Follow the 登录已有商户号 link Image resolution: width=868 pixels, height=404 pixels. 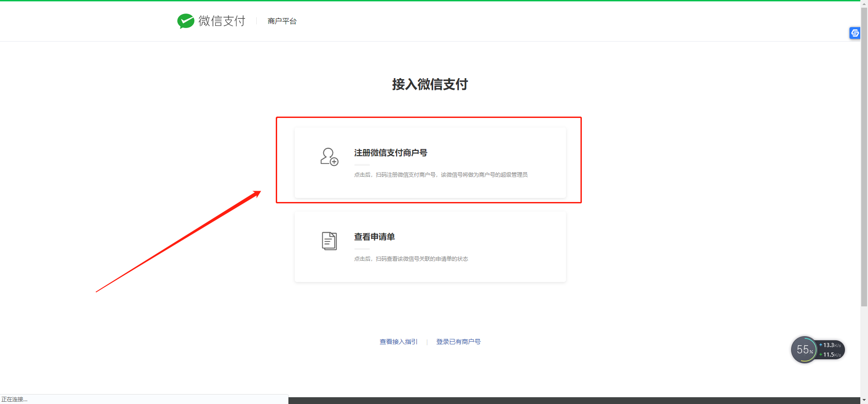click(458, 342)
